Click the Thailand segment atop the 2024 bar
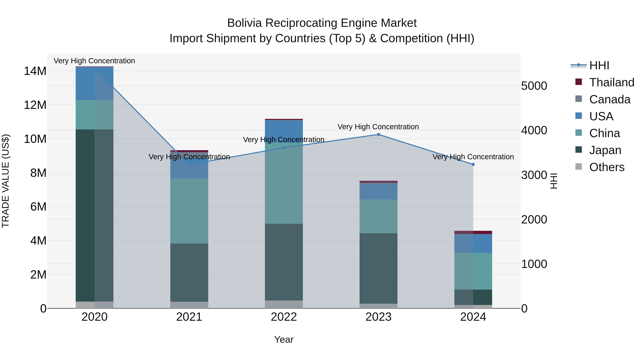Viewport: 644px width, 362px height. pos(473,232)
